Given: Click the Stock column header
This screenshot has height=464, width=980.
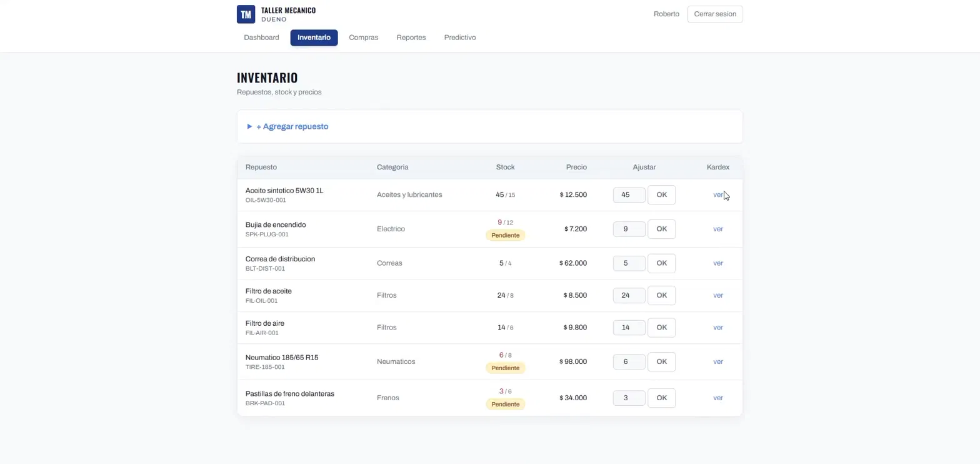Looking at the screenshot, I should (505, 168).
